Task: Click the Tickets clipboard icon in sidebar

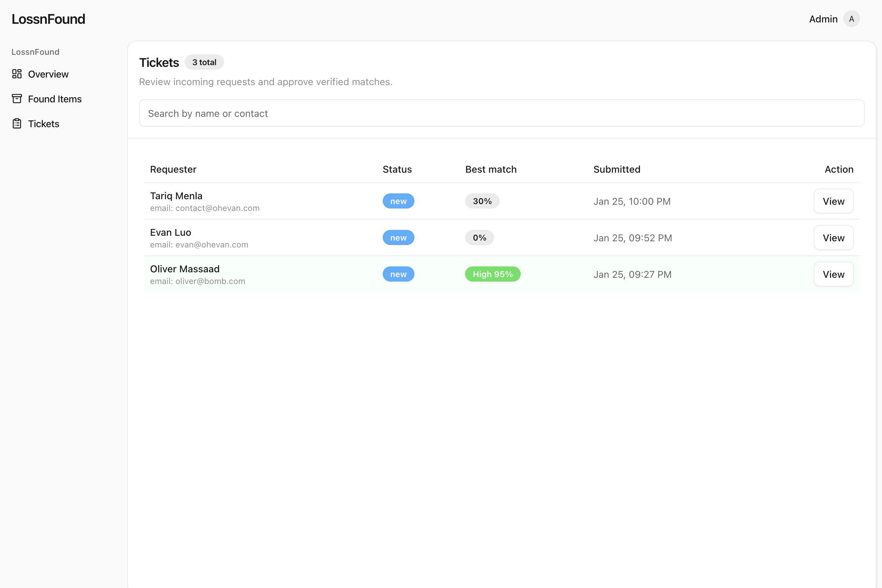Action: [x=17, y=123]
